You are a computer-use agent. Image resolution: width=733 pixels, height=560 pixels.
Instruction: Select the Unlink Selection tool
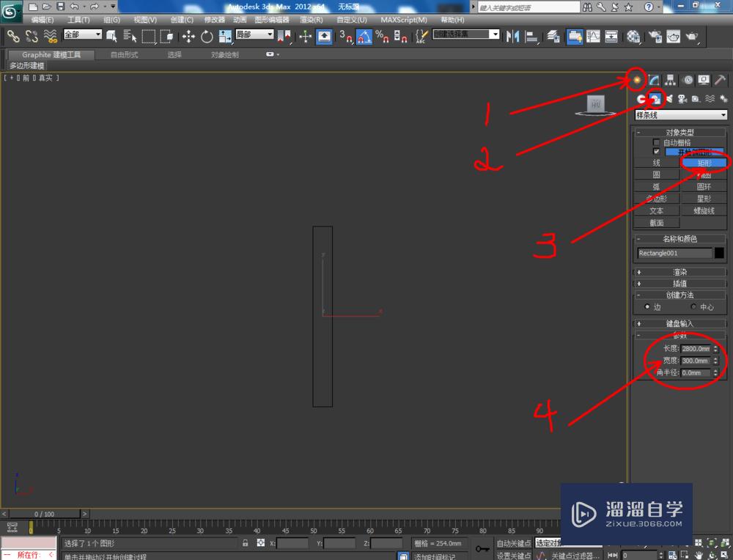point(32,36)
